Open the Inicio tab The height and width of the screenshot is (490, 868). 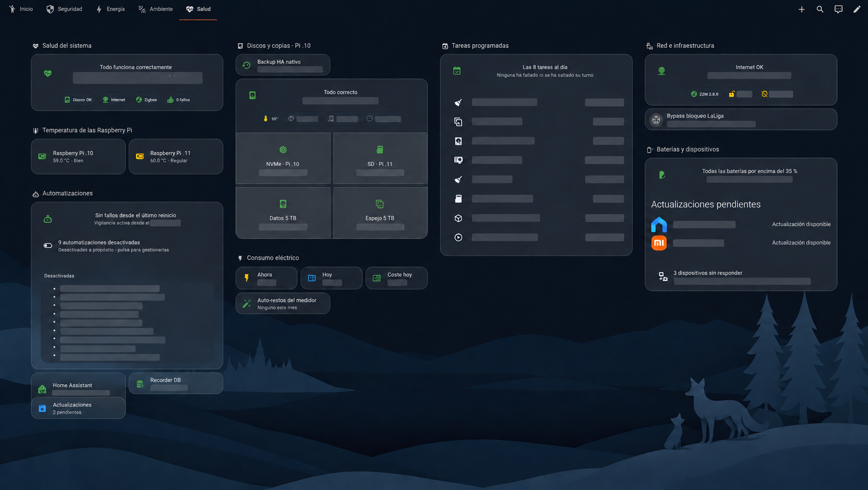21,9
